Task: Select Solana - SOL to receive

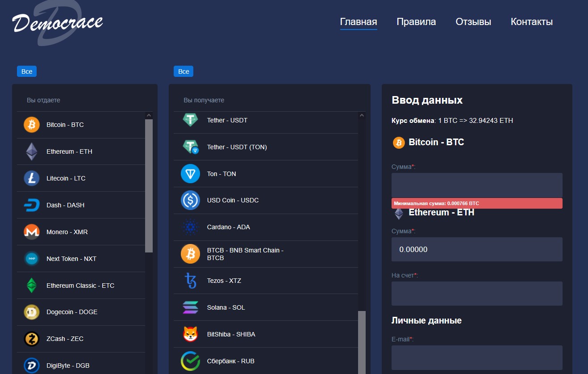Action: point(266,307)
